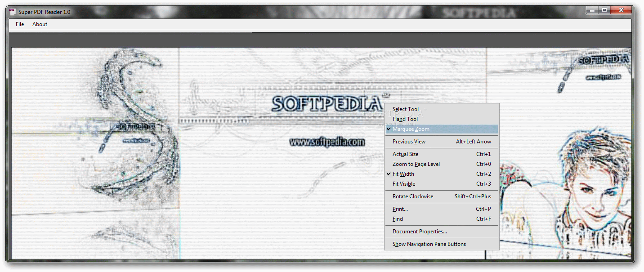Go to Previous View
644x272 pixels.
click(442, 142)
